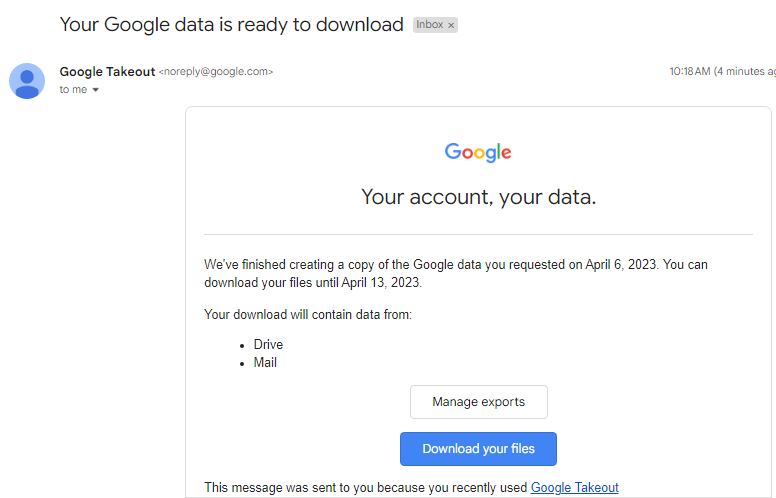Select the noreply@google.com sender address
Viewport: 776px width, 498px height.
[216, 72]
